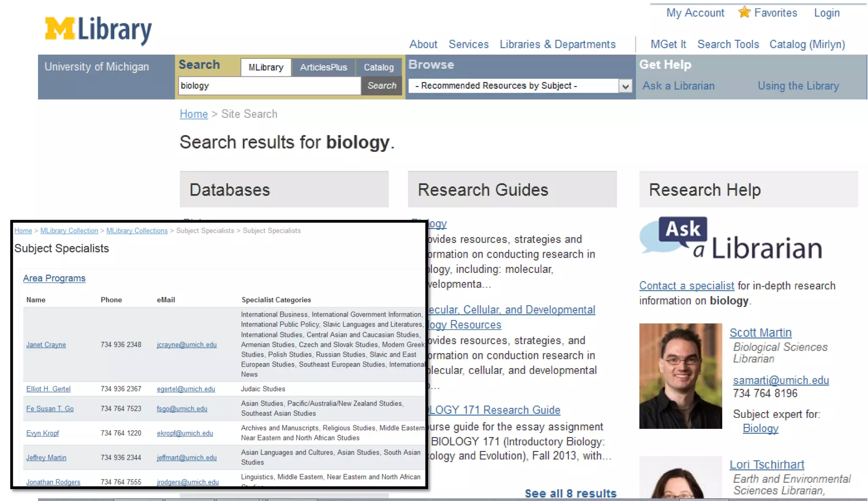Screen dimensions: 868x501
Task: Switch to the Catalog search tab
Action: point(378,67)
